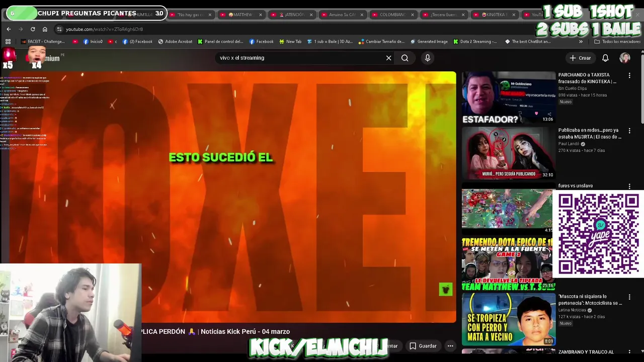Click the Crear button
Viewport: 644px width, 362px height.
(580, 58)
